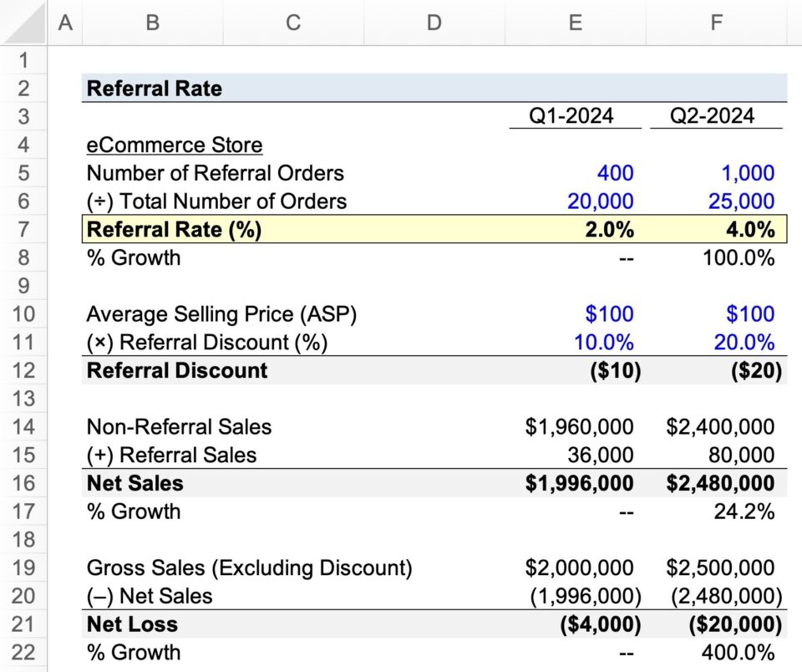The image size is (802, 672).
Task: Select column B header
Action: point(152,23)
